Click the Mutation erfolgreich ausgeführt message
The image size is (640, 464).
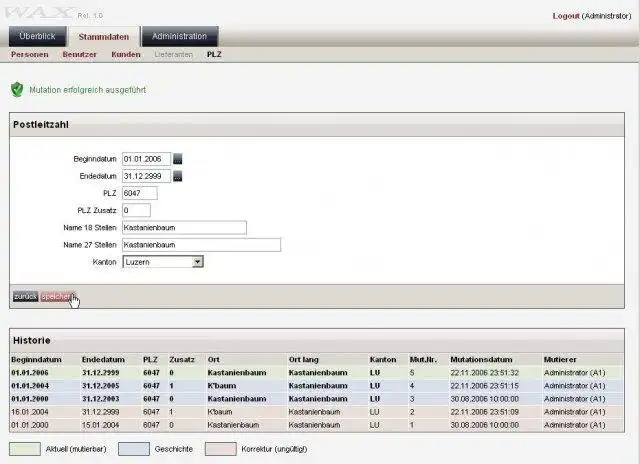tap(87, 90)
